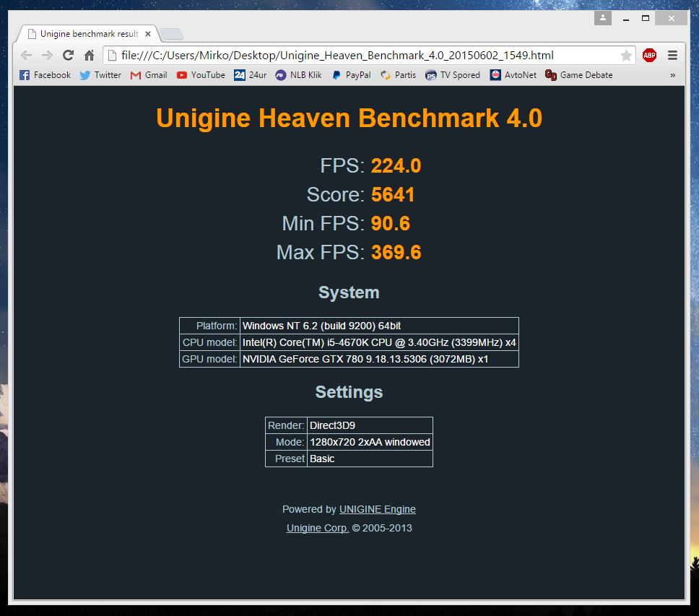699x616 pixels.
Task: Close the Unigine benchmark result tab
Action: tap(148, 34)
